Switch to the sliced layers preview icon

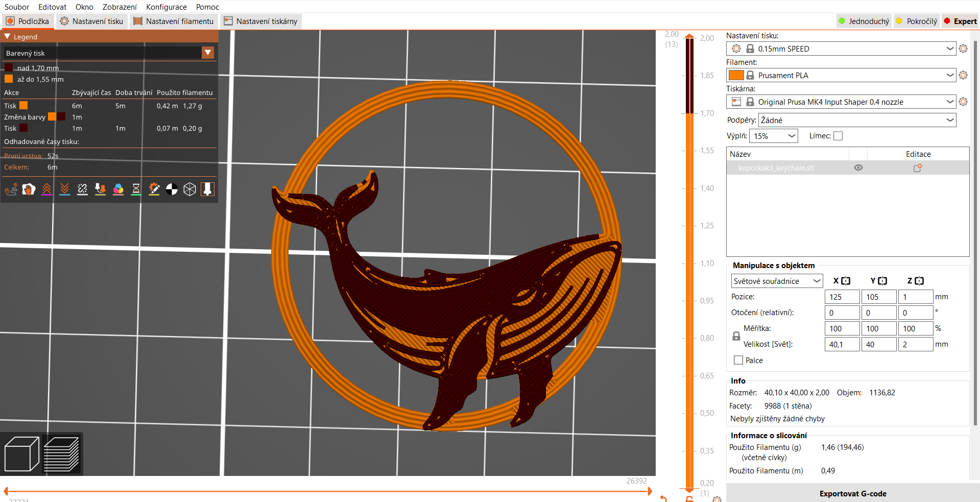tap(62, 454)
